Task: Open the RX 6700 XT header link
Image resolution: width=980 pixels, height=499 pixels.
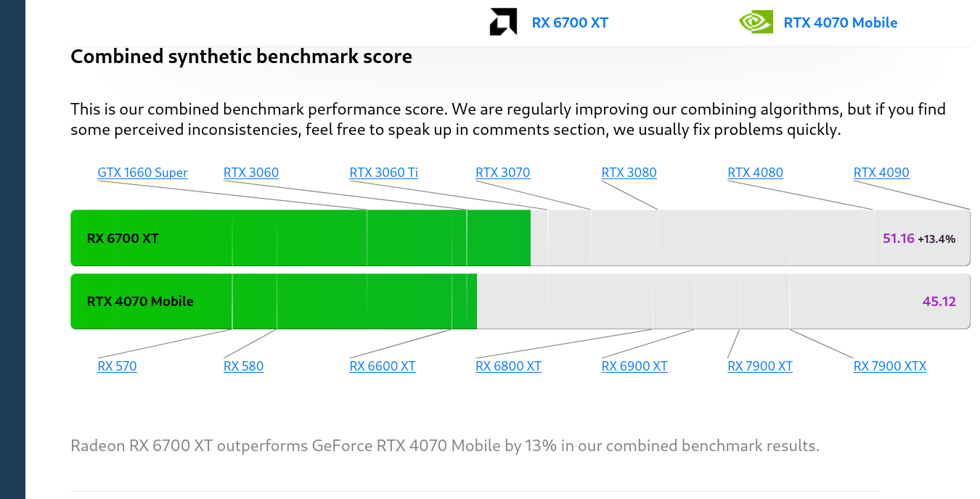Action: (x=570, y=22)
